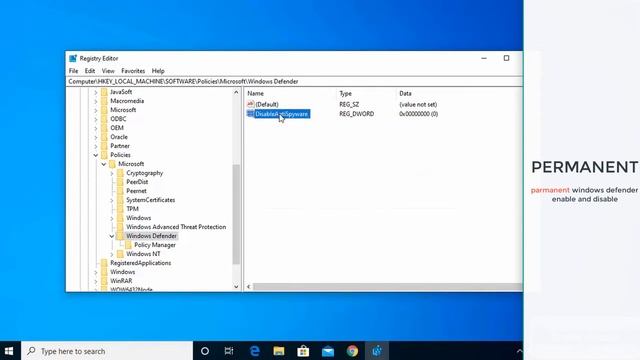
Task: Click the DisableAntiSpyware DWORD value icon
Action: [x=251, y=114]
